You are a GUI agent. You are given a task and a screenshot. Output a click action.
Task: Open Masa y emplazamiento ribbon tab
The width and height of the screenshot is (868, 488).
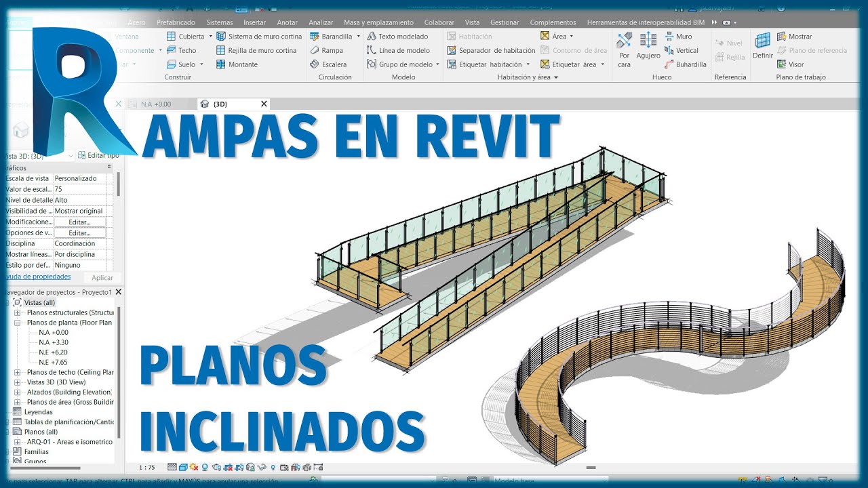[378, 22]
